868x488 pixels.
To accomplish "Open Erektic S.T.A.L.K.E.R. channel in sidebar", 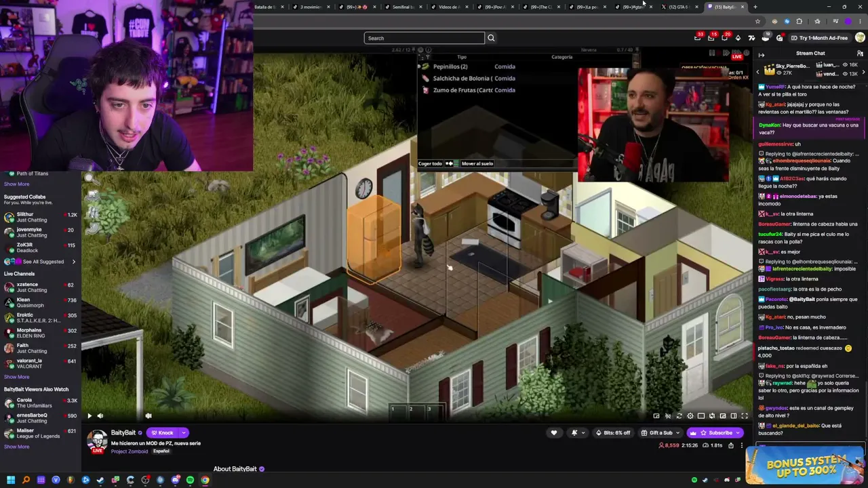I will coord(40,318).
